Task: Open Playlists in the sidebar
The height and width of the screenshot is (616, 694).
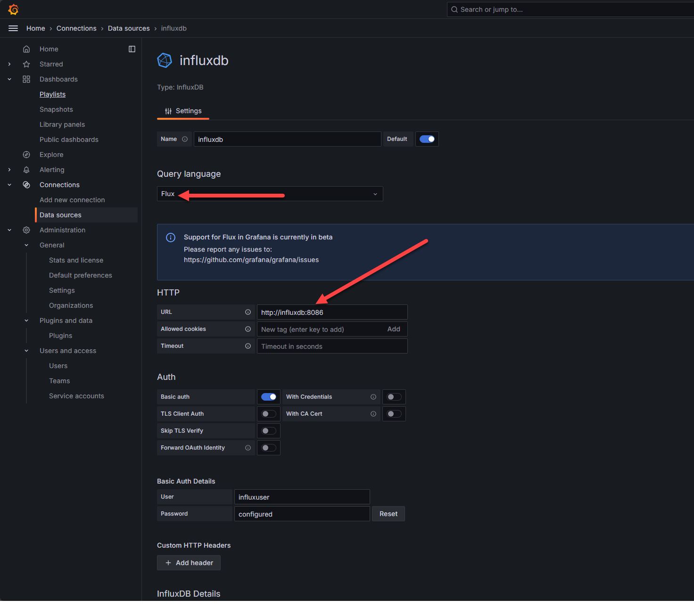Action: (x=52, y=94)
